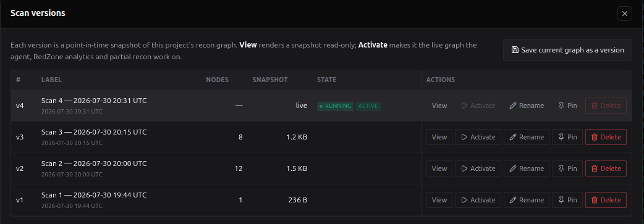Viewport: 644px width, 224px height.
Task: Activate the Scan 3 version
Action: pos(478,137)
